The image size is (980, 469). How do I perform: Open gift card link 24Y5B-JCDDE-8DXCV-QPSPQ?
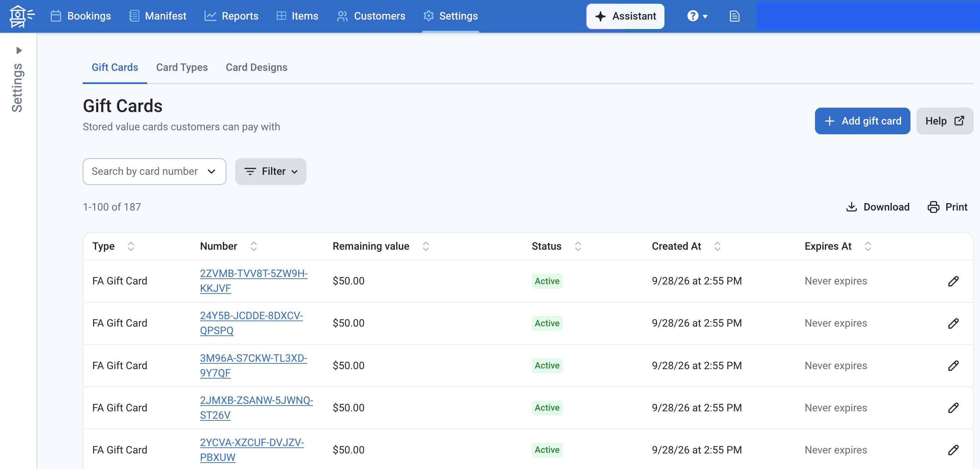[x=251, y=323]
